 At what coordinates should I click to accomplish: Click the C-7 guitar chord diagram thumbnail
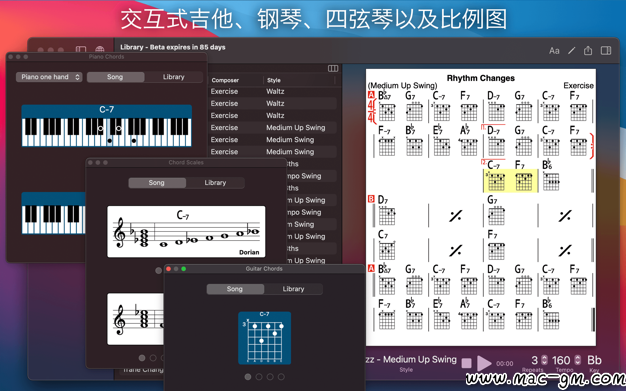tap(264, 338)
